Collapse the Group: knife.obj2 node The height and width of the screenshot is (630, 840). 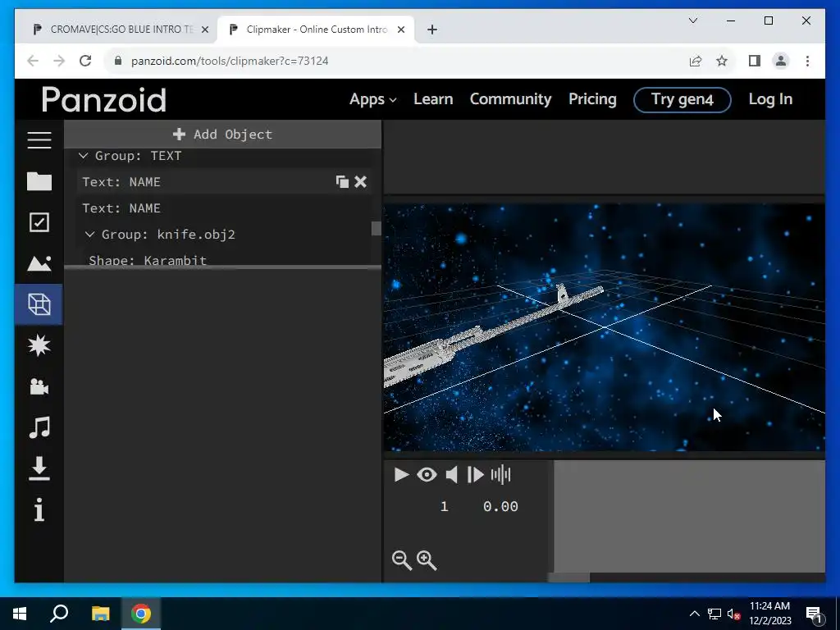click(89, 234)
